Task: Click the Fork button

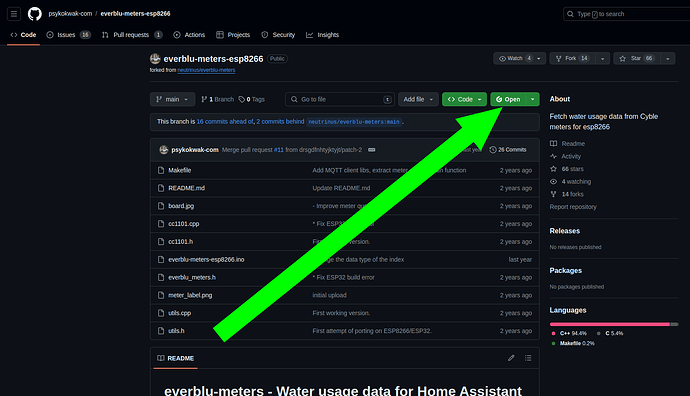Action: [572, 59]
